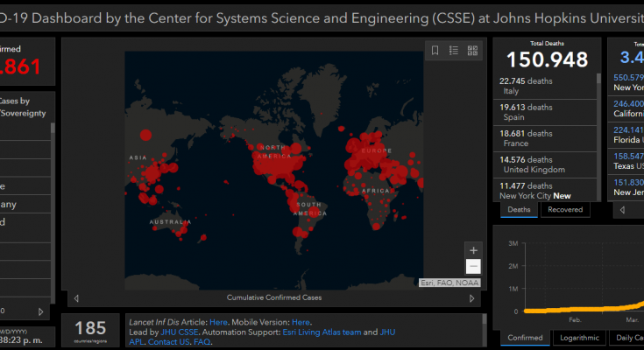Select the Texas tested row
Viewport: 644px width, 350px height.
pyautogui.click(x=626, y=161)
